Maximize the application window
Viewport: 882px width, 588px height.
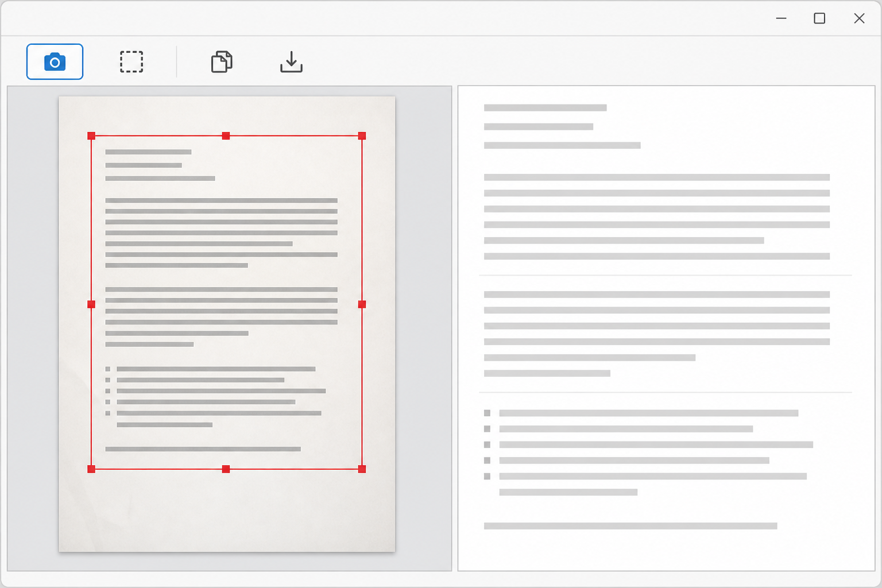[x=819, y=18]
